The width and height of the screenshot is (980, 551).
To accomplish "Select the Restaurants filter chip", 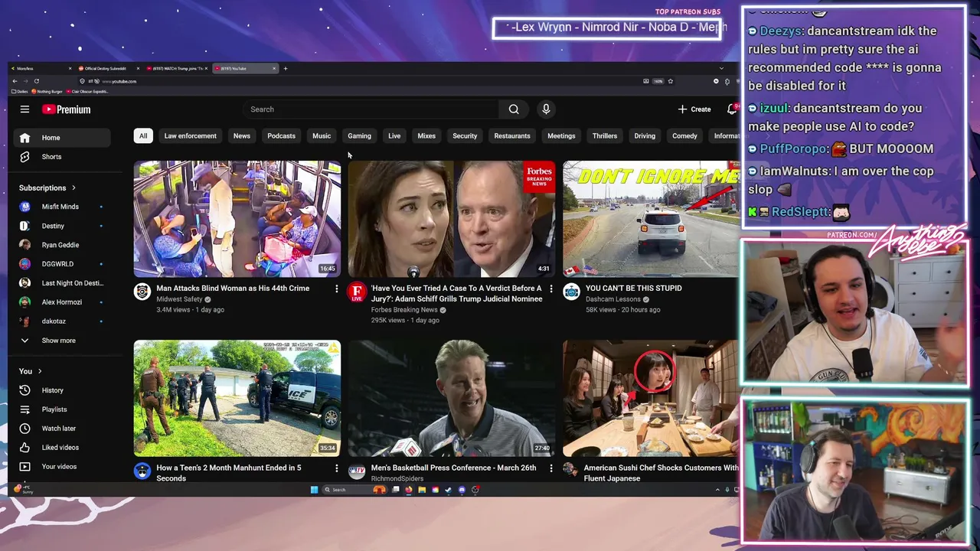I will click(x=512, y=136).
